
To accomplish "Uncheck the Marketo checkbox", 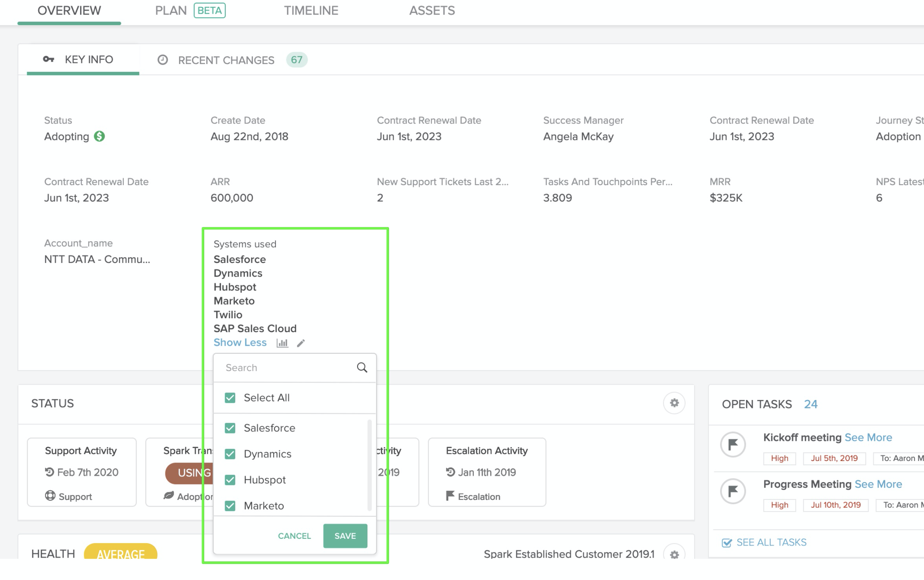I will (x=230, y=506).
